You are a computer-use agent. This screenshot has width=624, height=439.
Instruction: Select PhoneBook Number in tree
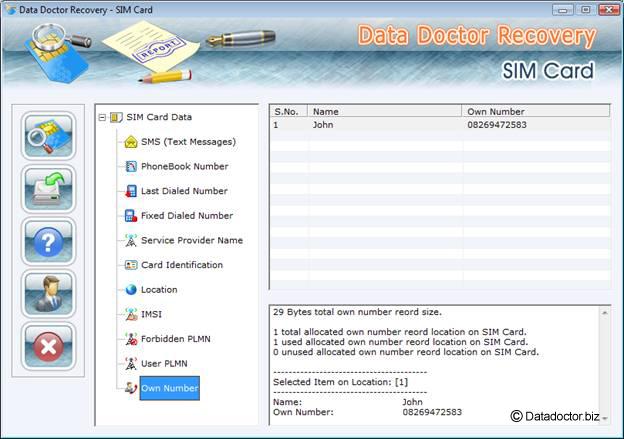pos(185,166)
